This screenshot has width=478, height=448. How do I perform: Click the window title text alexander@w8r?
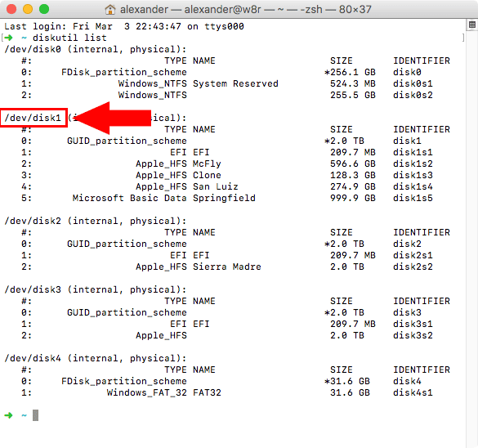[x=222, y=10]
